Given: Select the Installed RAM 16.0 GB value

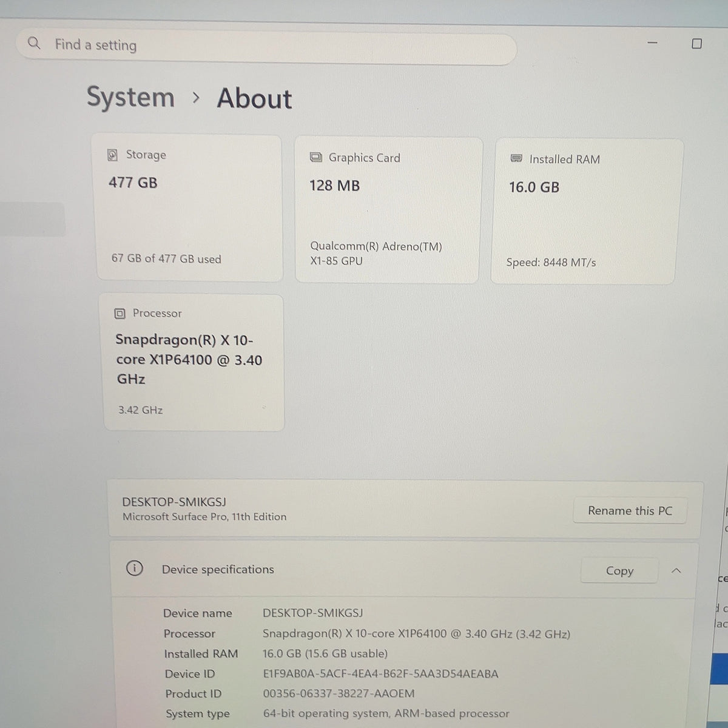Looking at the screenshot, I should [534, 187].
